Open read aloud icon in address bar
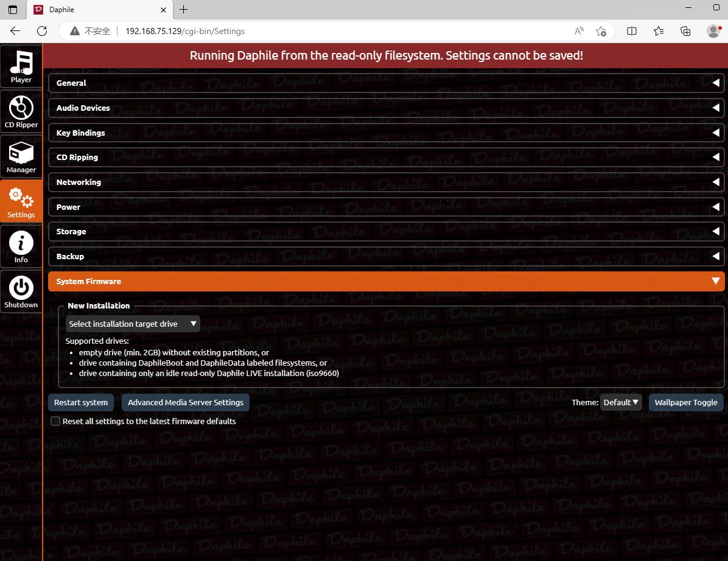728x561 pixels. tap(578, 31)
